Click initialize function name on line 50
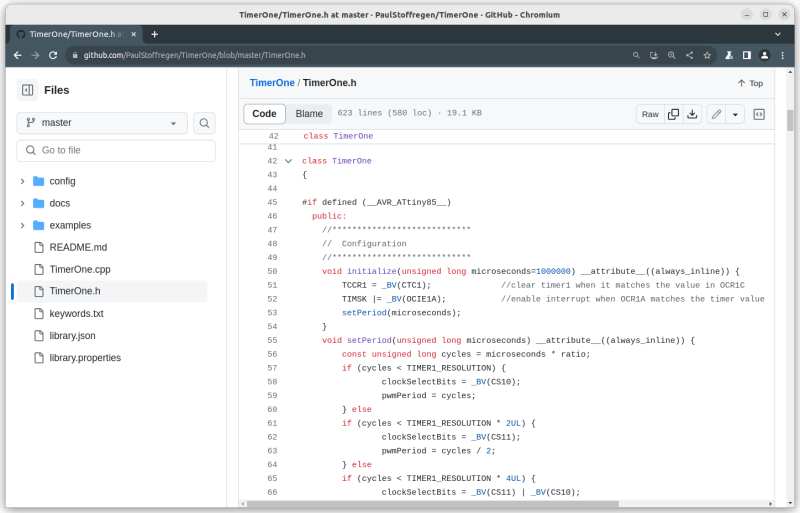The image size is (800, 513). click(x=371, y=271)
